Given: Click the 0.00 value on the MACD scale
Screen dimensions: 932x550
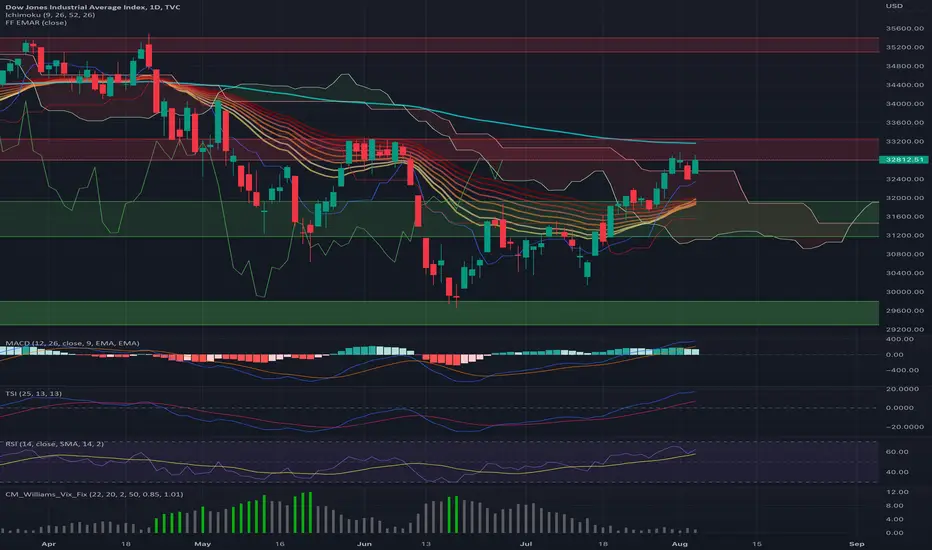Looking at the screenshot, I should (894, 354).
